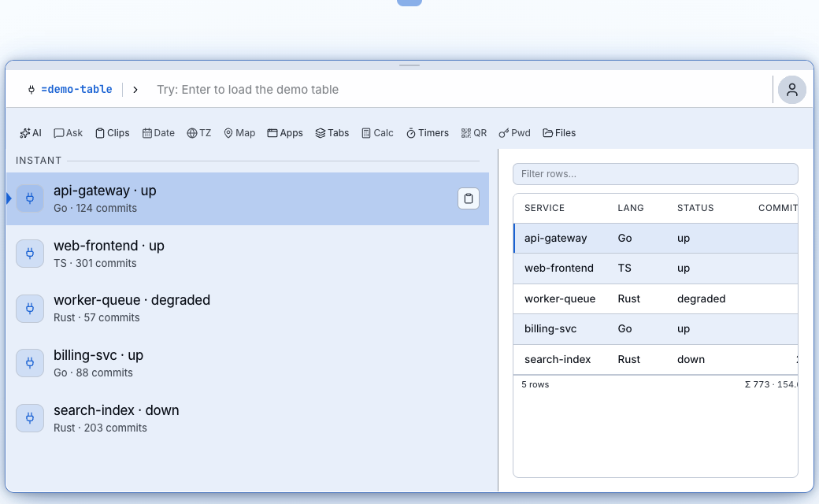Open the Date calendar action
The image size is (819, 504).
pos(158,133)
